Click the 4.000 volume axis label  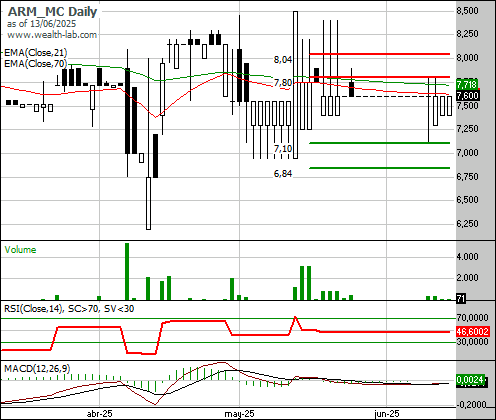(467, 257)
